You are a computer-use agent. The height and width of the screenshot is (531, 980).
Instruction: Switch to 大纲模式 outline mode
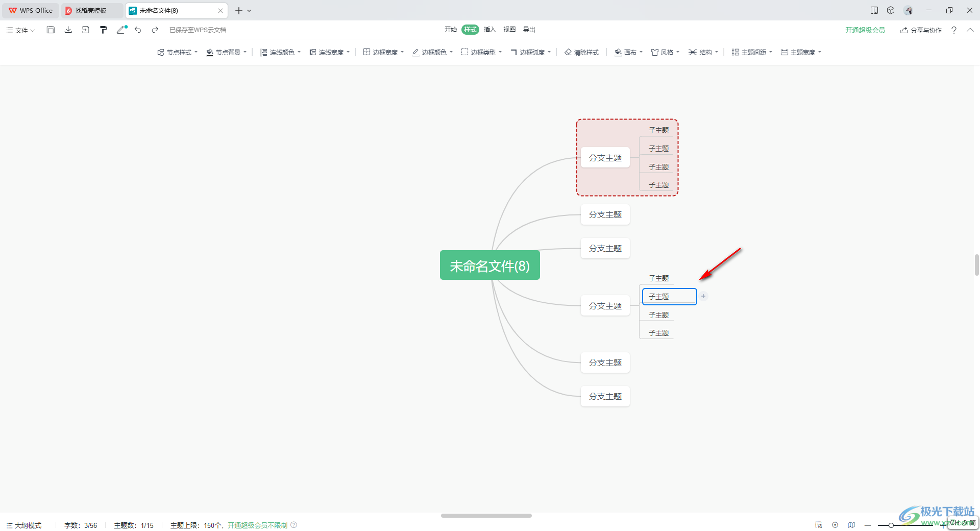pyautogui.click(x=24, y=525)
